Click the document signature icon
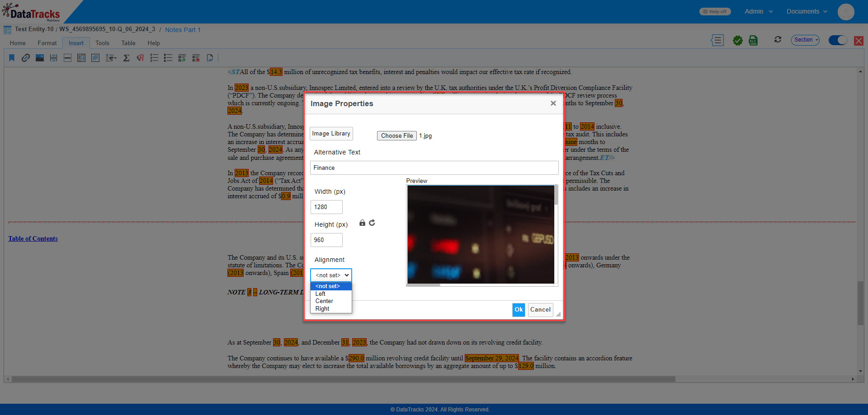This screenshot has width=868, height=415. coord(210,58)
